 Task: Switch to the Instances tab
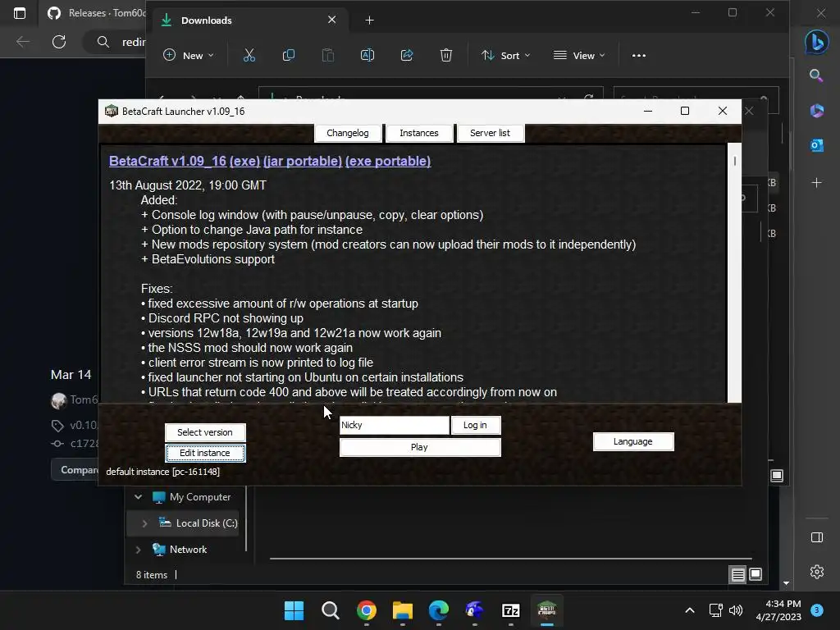click(419, 133)
